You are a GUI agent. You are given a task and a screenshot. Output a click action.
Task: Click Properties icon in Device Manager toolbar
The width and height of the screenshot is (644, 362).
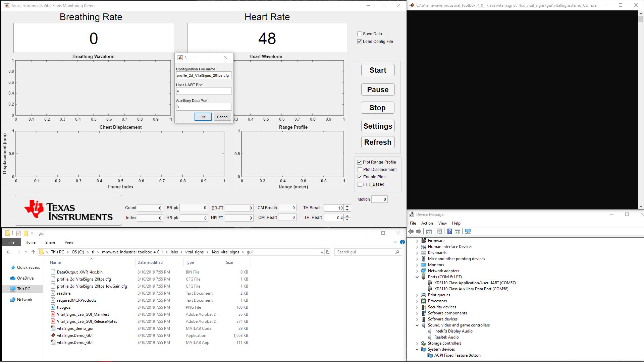[x=439, y=232]
